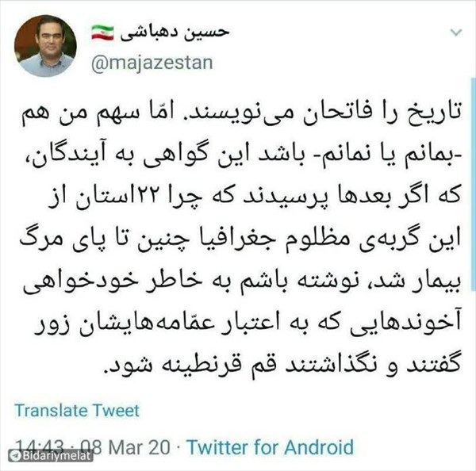This screenshot has width=476, height=471.
Task: Click the Translate Tweet link
Action: tap(77, 411)
